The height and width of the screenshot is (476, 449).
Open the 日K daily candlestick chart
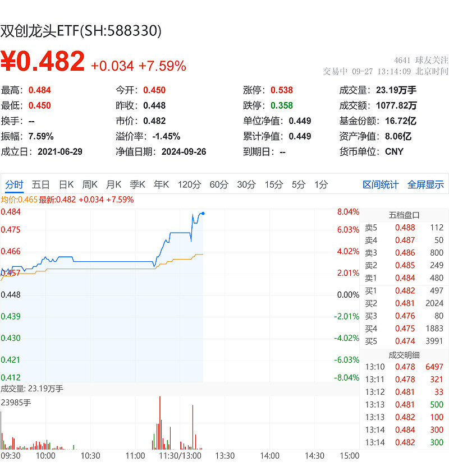(x=67, y=184)
